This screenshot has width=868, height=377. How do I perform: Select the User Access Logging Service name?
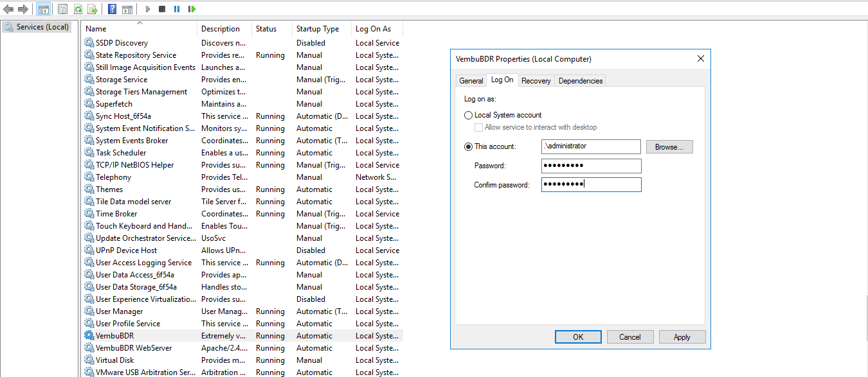pyautogui.click(x=144, y=263)
